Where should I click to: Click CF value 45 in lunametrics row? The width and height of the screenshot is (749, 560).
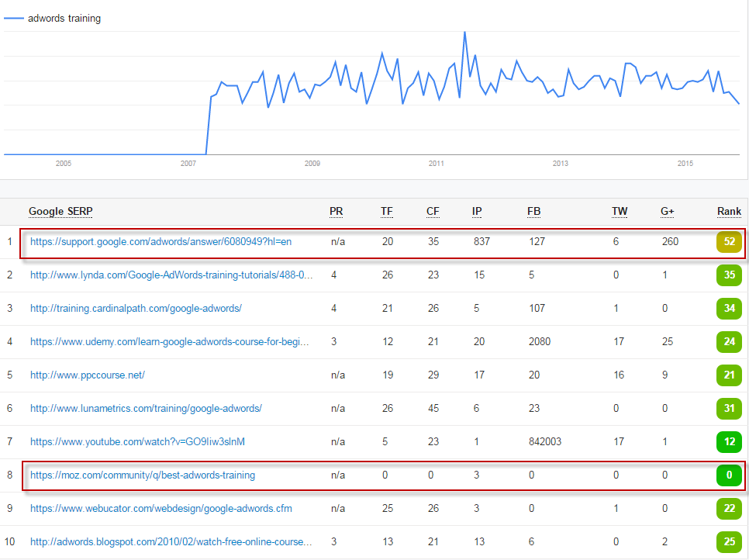coord(433,409)
